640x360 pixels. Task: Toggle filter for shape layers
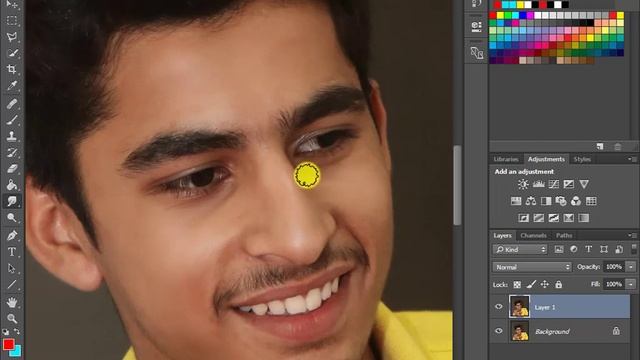604,249
